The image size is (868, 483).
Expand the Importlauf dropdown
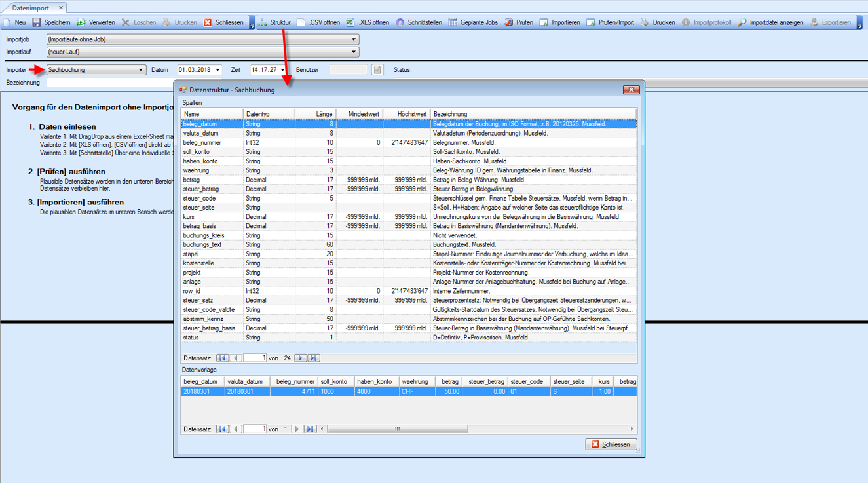coord(354,52)
